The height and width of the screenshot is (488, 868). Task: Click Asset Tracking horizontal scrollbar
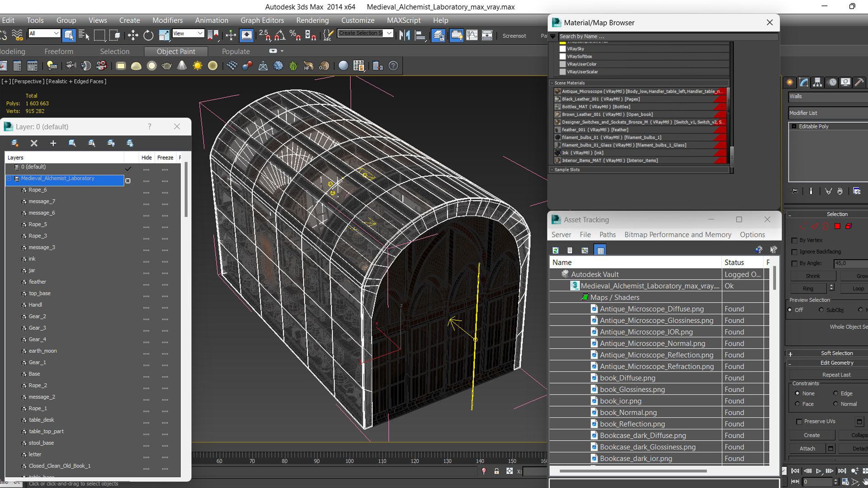[633, 471]
